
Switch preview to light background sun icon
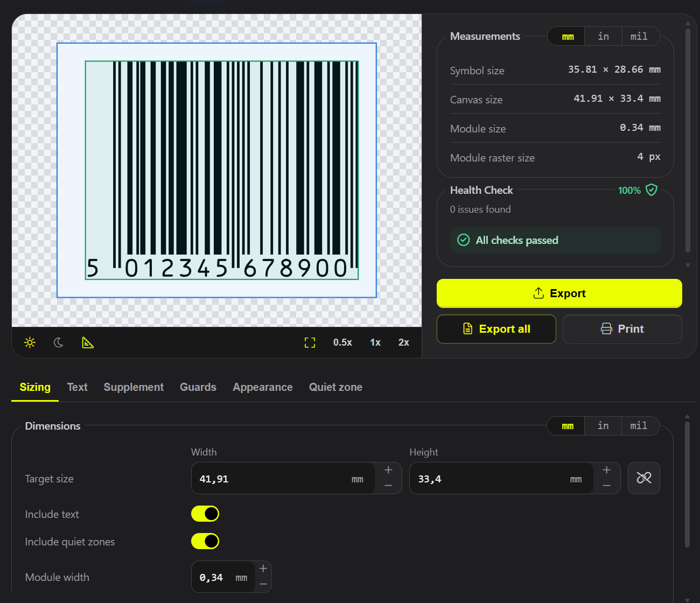[x=30, y=342]
